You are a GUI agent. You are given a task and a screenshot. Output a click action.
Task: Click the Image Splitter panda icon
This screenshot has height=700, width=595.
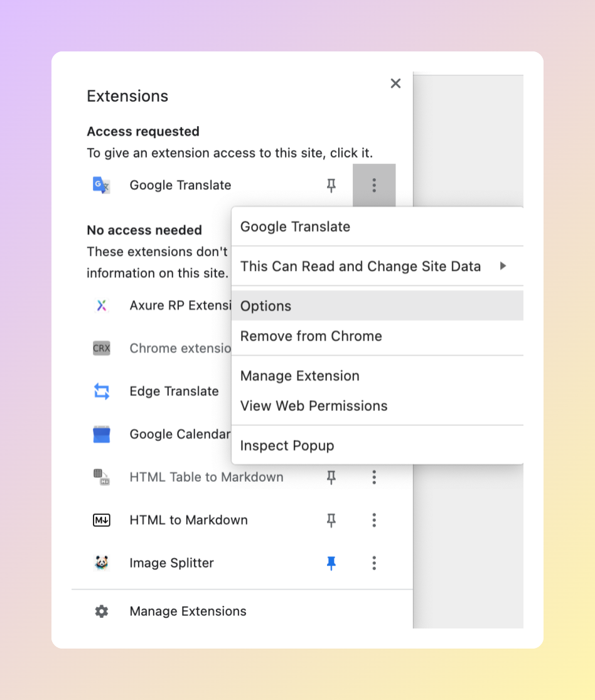102,563
